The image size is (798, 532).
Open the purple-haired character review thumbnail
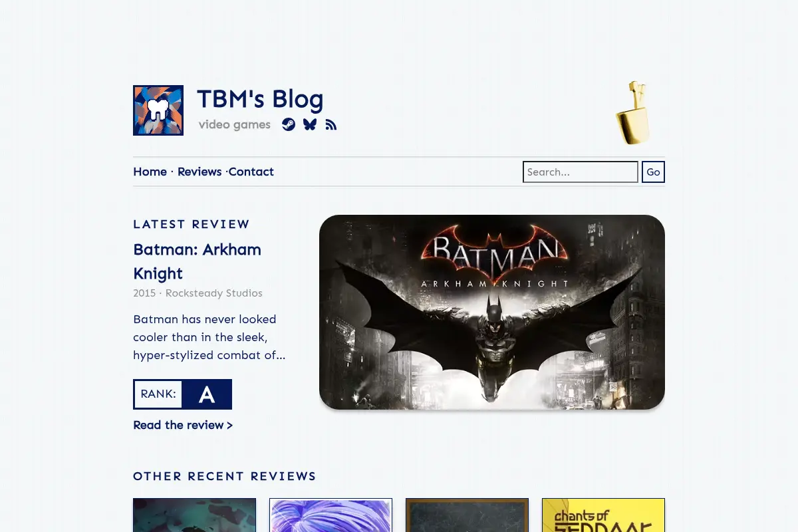click(x=331, y=515)
